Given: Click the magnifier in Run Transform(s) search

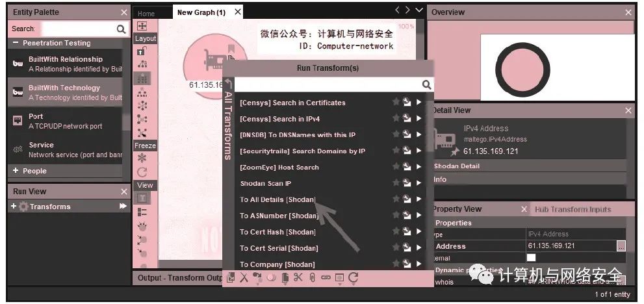Looking at the screenshot, I should click(x=427, y=84).
